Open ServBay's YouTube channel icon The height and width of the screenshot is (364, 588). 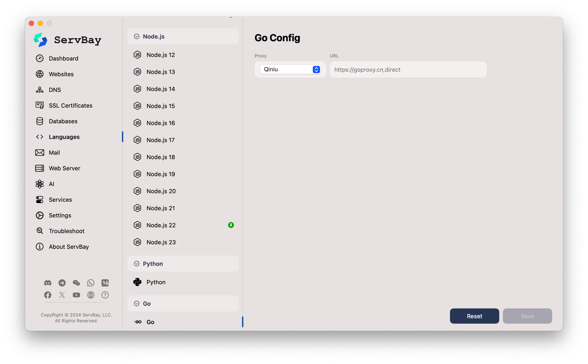[x=76, y=295]
